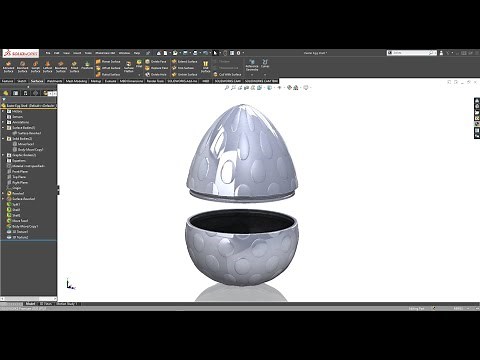Click the filter icon above the tree

(x=4, y=99)
